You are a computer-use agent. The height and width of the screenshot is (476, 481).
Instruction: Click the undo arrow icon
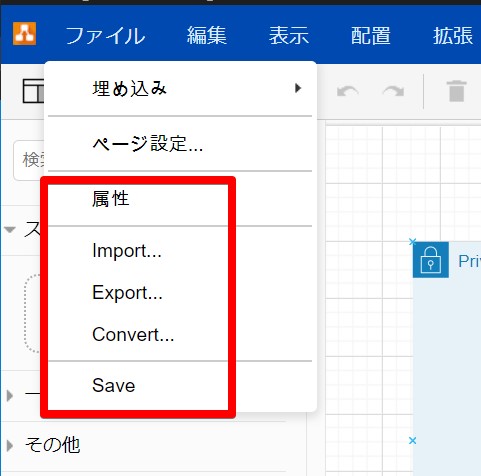click(348, 91)
